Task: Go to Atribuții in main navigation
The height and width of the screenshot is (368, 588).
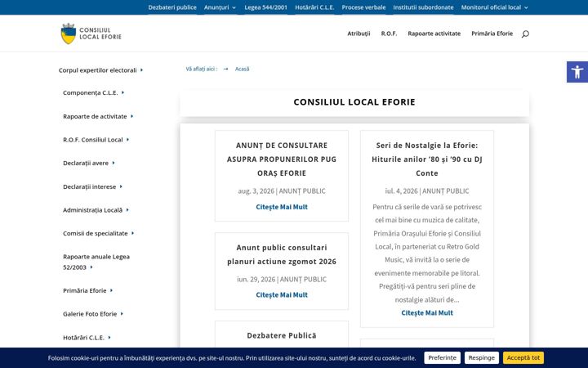Action: [359, 34]
